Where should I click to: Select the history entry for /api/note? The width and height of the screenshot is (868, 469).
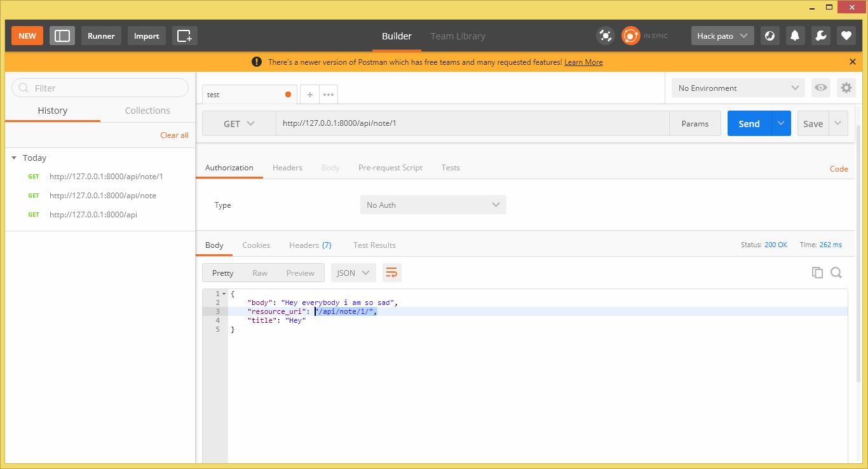[x=104, y=195]
